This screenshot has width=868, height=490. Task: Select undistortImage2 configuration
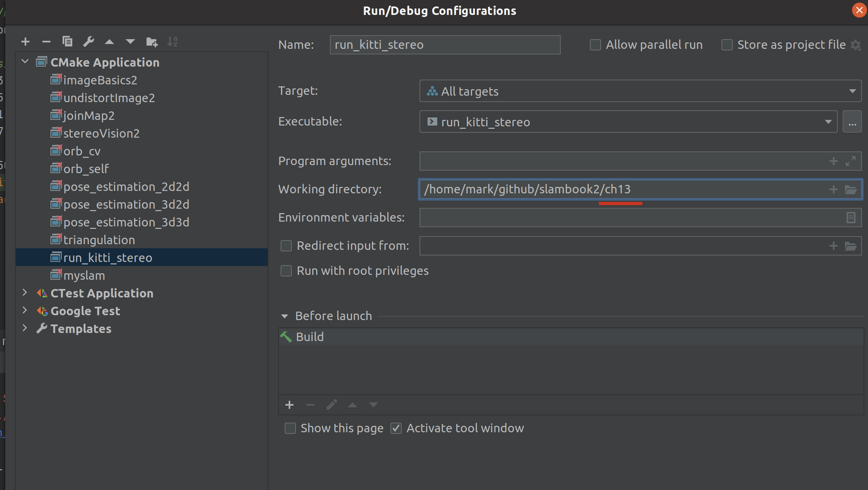pos(109,98)
